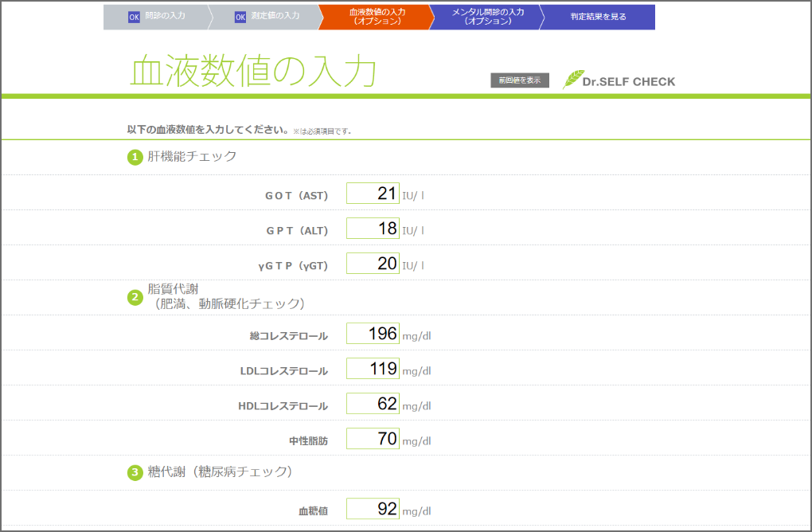Go to the 測定値の入力 step
812x532 pixels.
267,17
